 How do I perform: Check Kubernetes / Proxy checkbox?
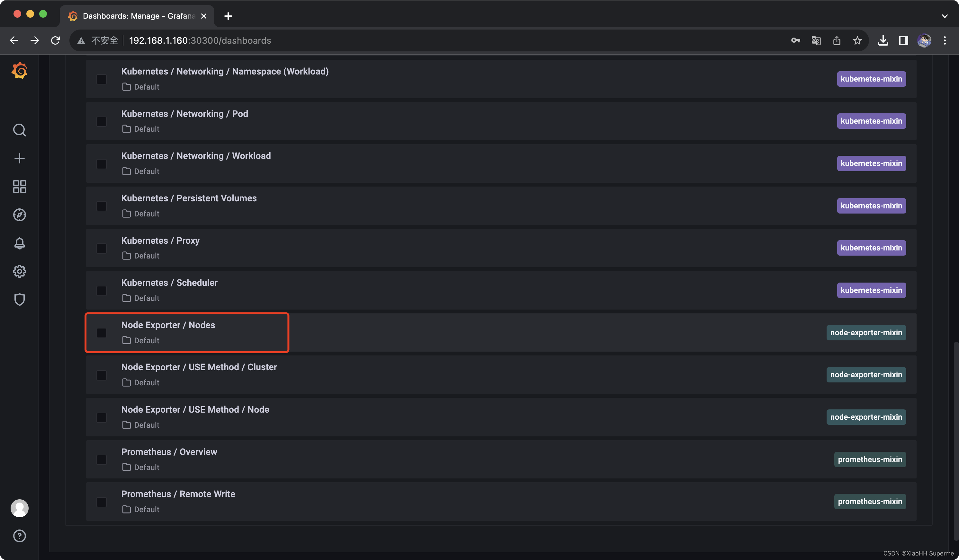pyautogui.click(x=102, y=248)
